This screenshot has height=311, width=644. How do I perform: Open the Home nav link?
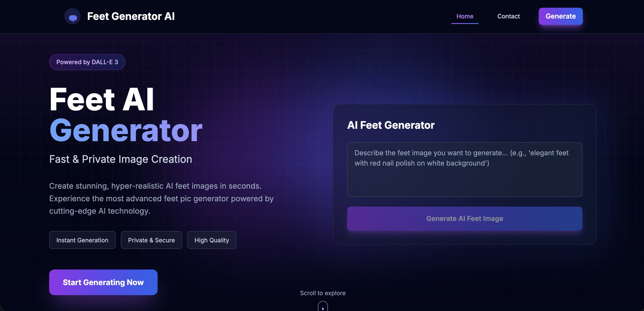click(x=465, y=16)
